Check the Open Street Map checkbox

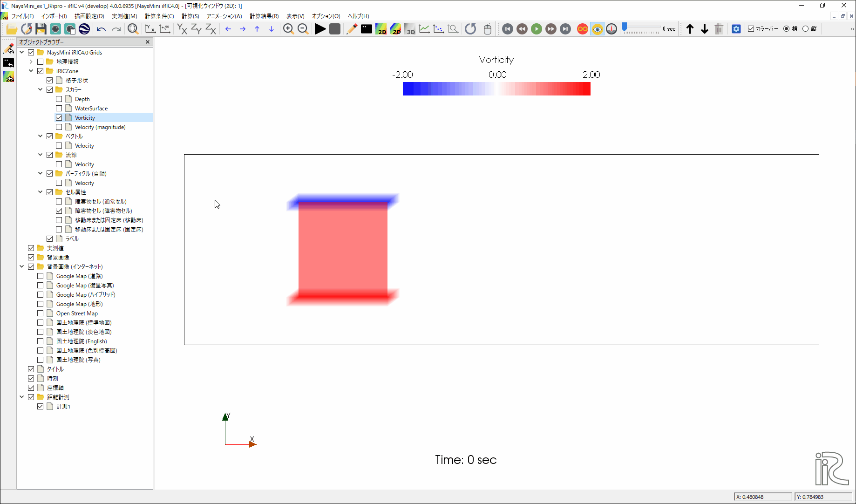point(41,313)
